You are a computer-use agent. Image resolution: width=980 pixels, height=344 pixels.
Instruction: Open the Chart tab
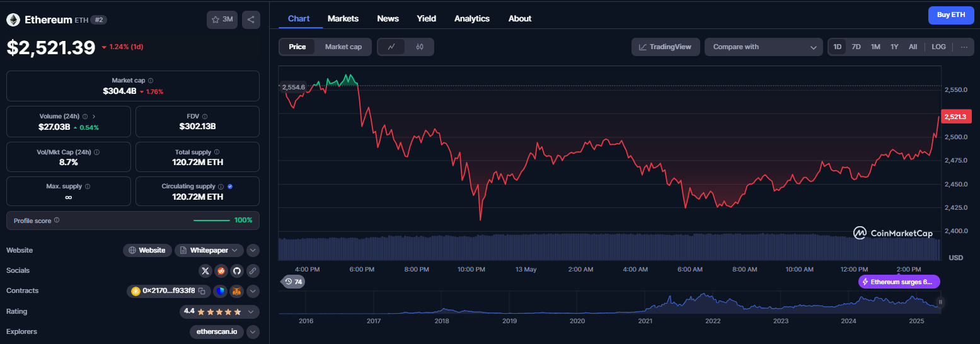299,18
